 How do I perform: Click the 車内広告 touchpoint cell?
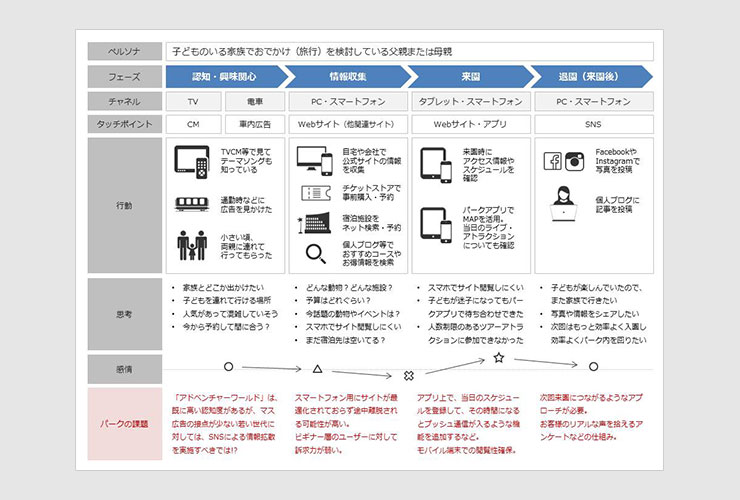255,124
